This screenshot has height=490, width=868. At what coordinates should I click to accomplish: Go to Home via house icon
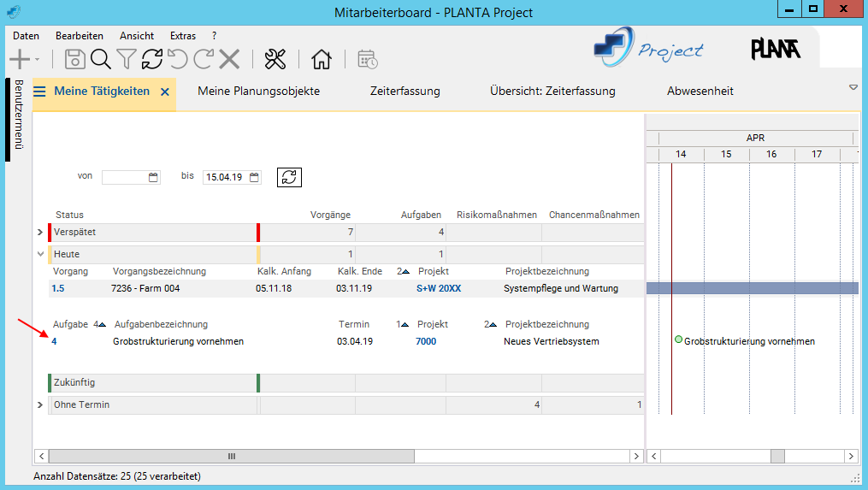pyautogui.click(x=322, y=59)
